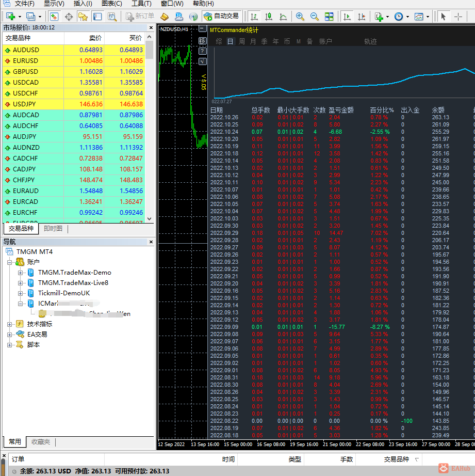Select the crosshair cursor tool
The height and width of the screenshot is (476, 475).
(x=458, y=17)
